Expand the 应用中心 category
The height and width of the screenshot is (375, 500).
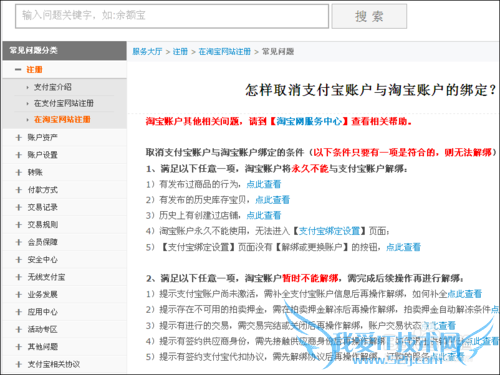pos(19,312)
